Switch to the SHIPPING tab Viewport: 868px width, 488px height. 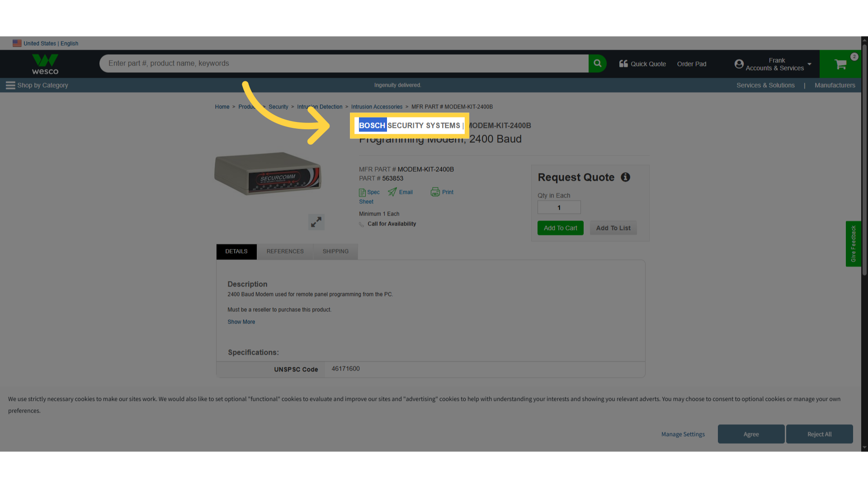(x=335, y=252)
